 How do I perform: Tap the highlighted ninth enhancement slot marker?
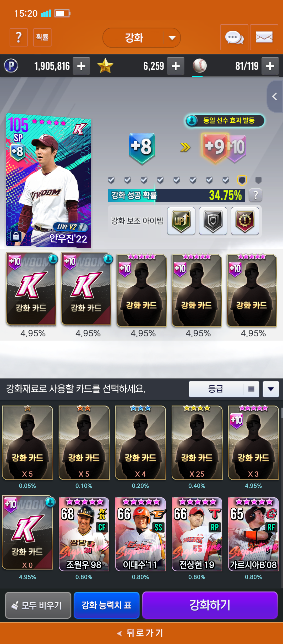click(x=242, y=180)
